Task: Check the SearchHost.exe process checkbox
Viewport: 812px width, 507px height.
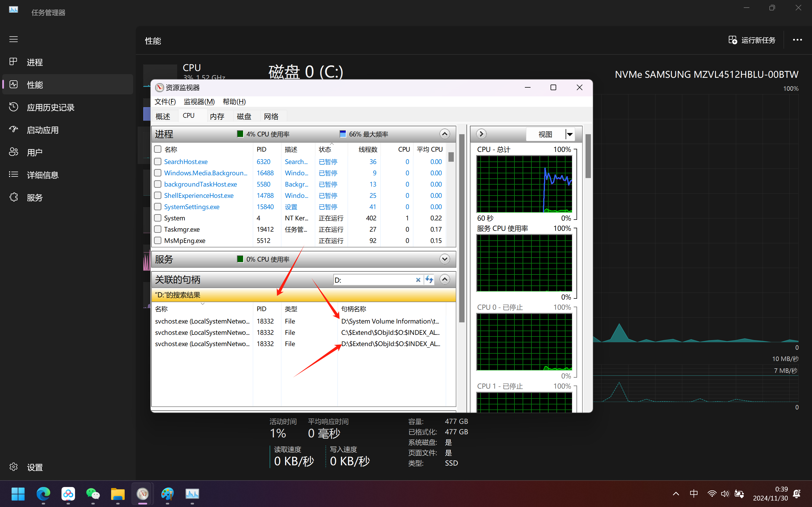Action: [158, 161]
